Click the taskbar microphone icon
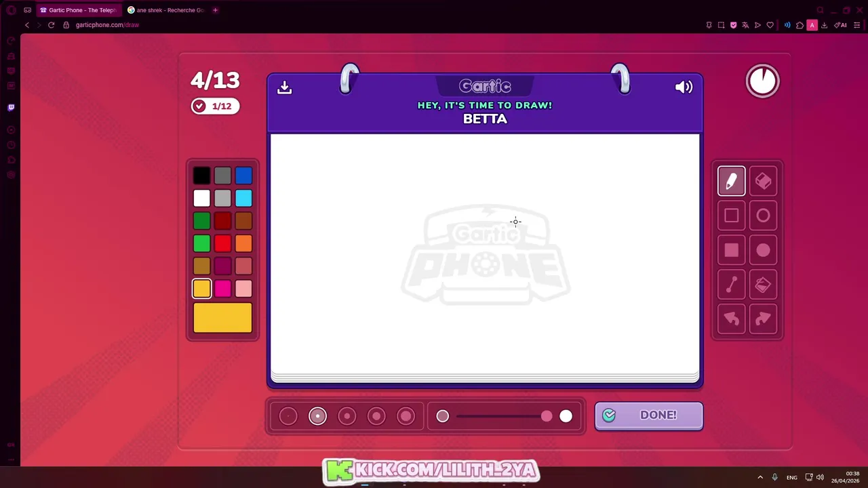Screen dimensions: 868x488 [x=774, y=477]
